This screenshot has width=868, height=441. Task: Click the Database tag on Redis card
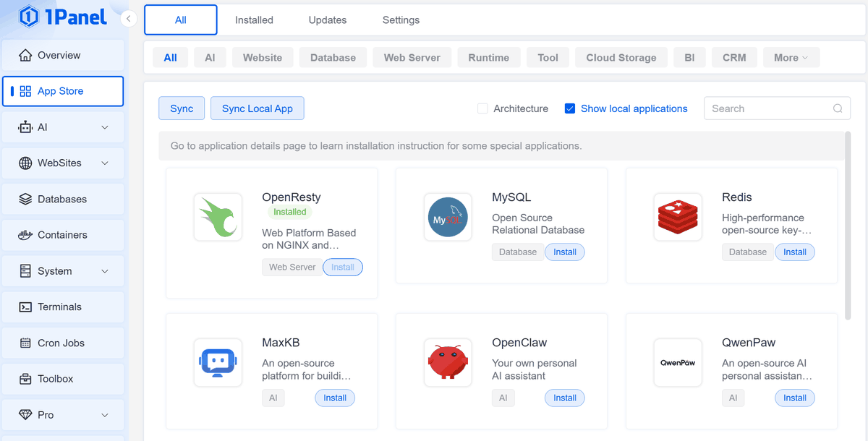coord(748,252)
